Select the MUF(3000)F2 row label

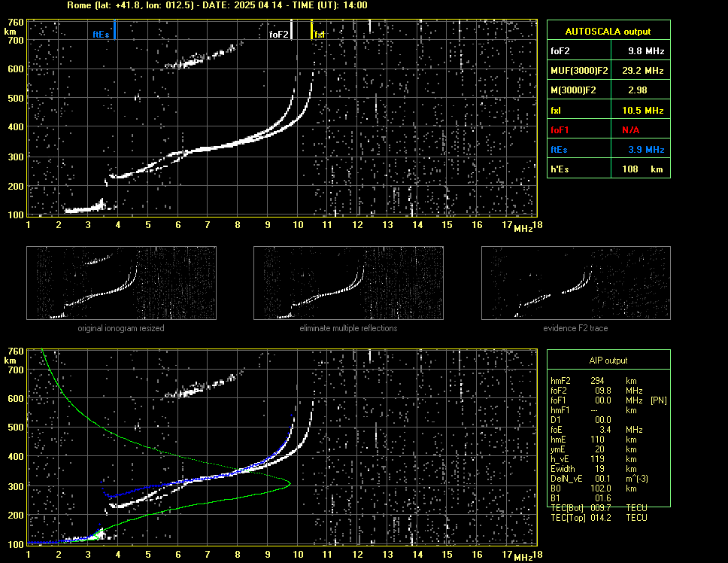click(579, 71)
